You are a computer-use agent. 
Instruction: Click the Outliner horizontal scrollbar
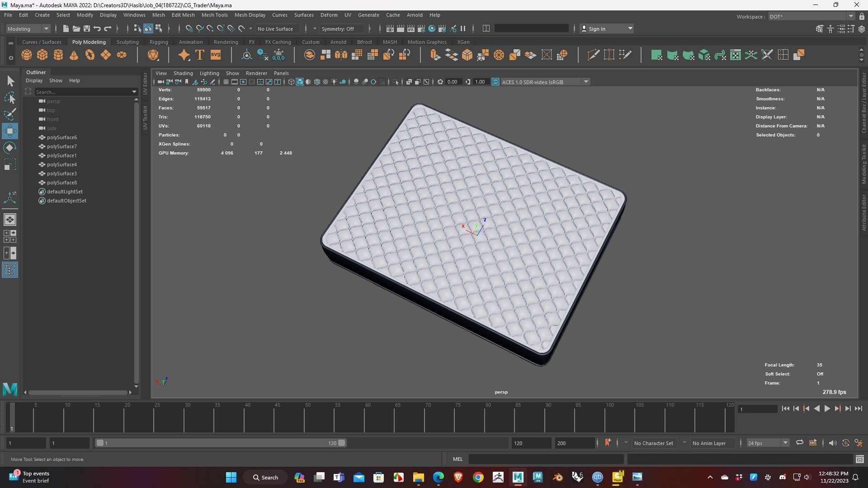[x=78, y=393]
